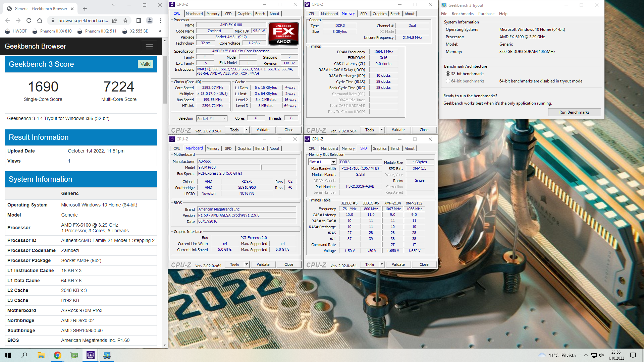Open weather widget showing 11°C Pilvistä
The height and width of the screenshot is (362, 644).
tap(557, 355)
